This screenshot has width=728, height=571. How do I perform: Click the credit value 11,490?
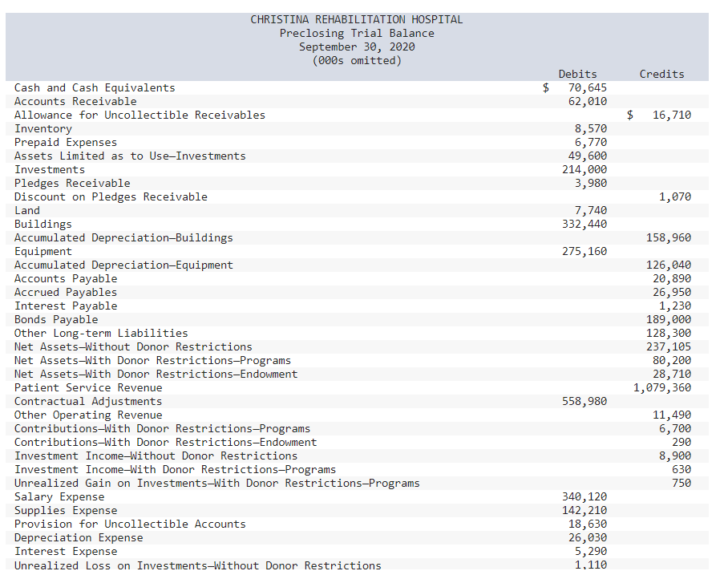click(672, 415)
